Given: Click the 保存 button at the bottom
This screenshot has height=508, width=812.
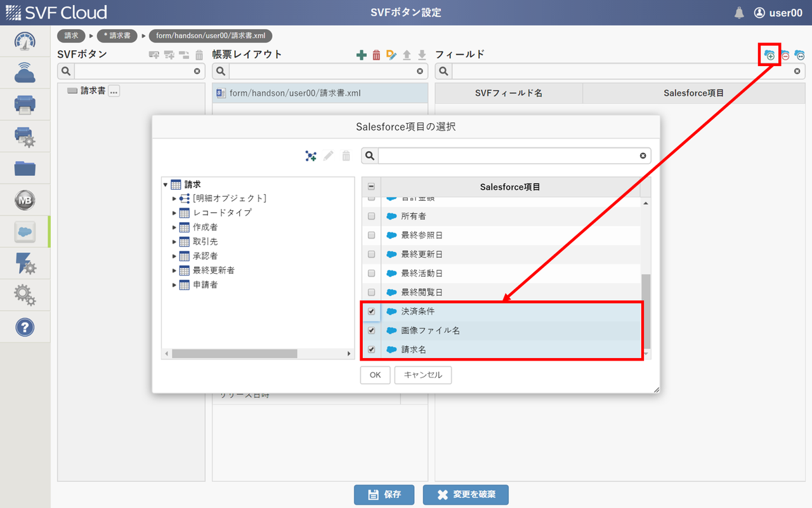Looking at the screenshot, I should (384, 495).
